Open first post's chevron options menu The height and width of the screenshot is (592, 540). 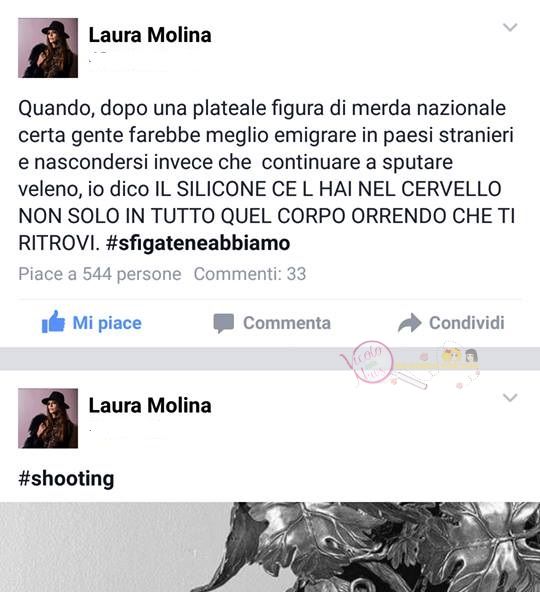point(510,27)
